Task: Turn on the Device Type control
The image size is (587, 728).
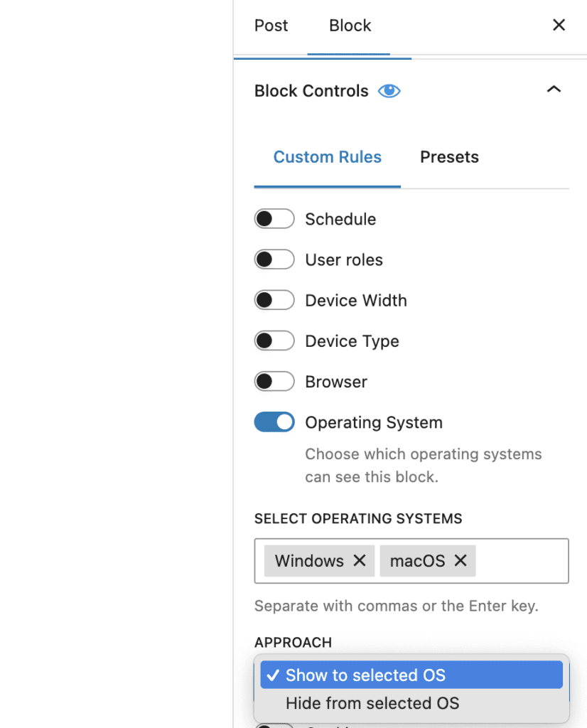Action: pos(274,341)
